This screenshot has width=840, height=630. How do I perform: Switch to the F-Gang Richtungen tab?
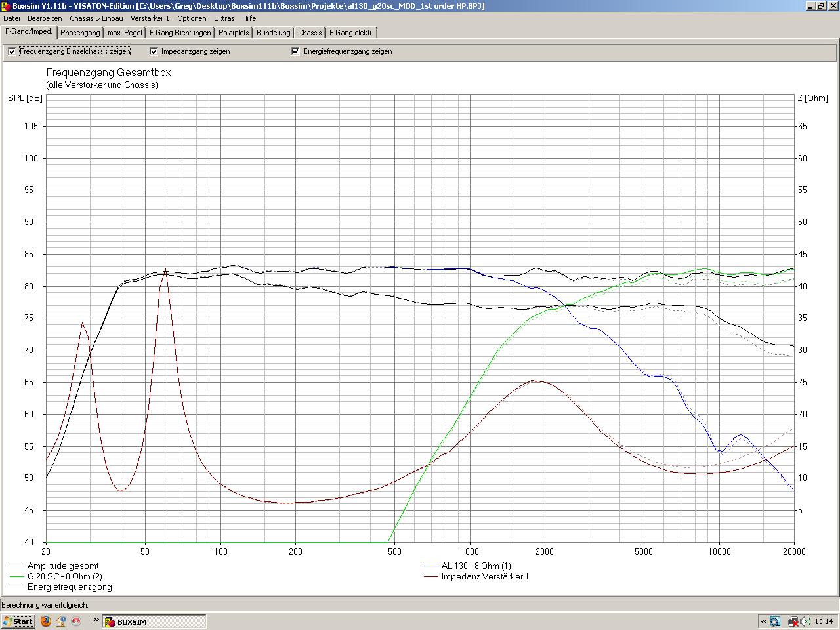pyautogui.click(x=180, y=33)
